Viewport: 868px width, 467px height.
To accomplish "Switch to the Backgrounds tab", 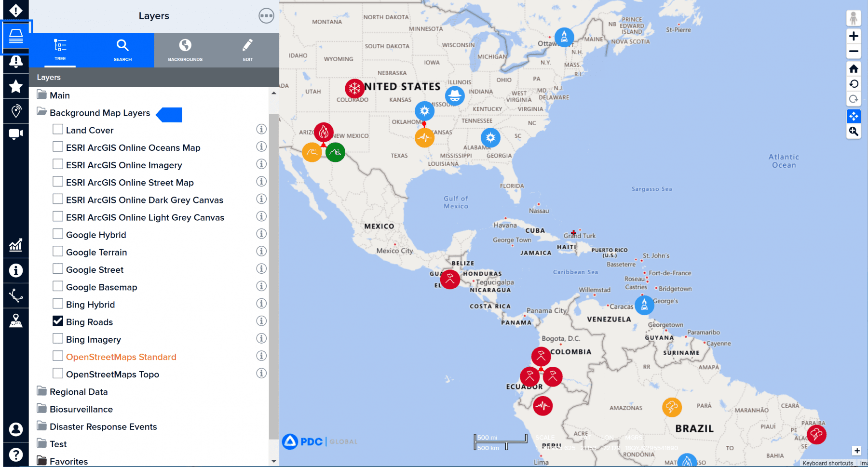I will [x=185, y=50].
